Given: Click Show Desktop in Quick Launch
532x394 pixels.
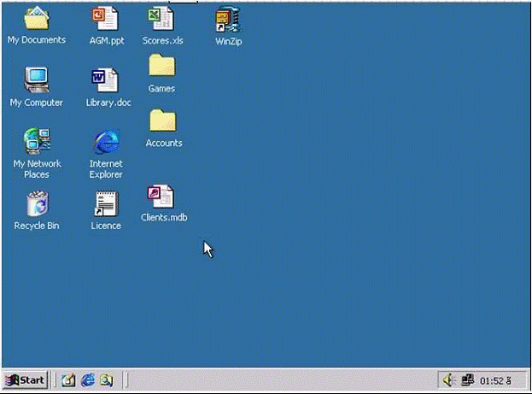Looking at the screenshot, I should click(x=68, y=380).
